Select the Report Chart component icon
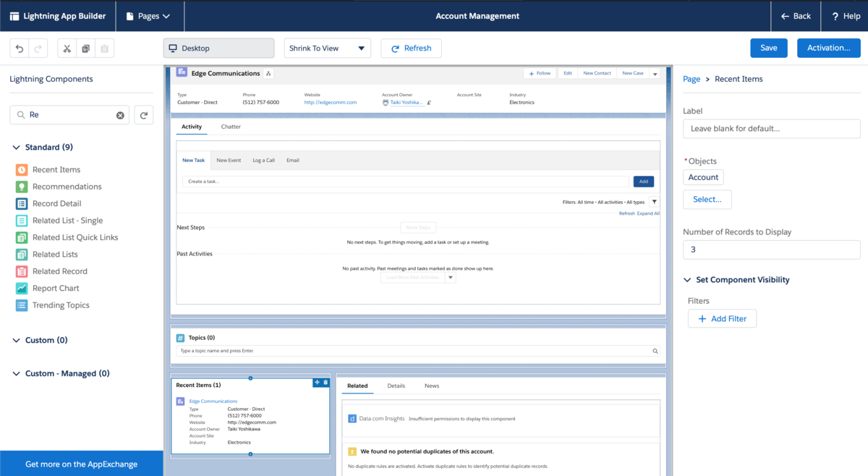 pos(21,288)
